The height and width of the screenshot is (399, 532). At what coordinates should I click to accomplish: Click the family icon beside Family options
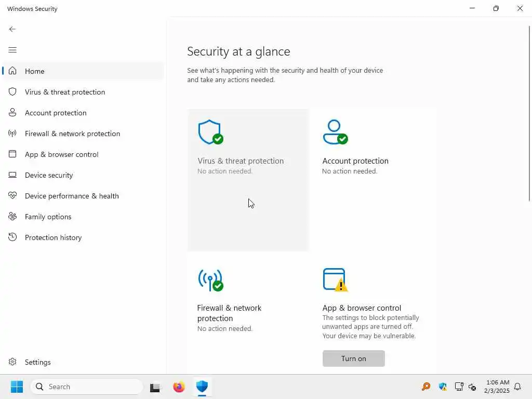tap(12, 217)
